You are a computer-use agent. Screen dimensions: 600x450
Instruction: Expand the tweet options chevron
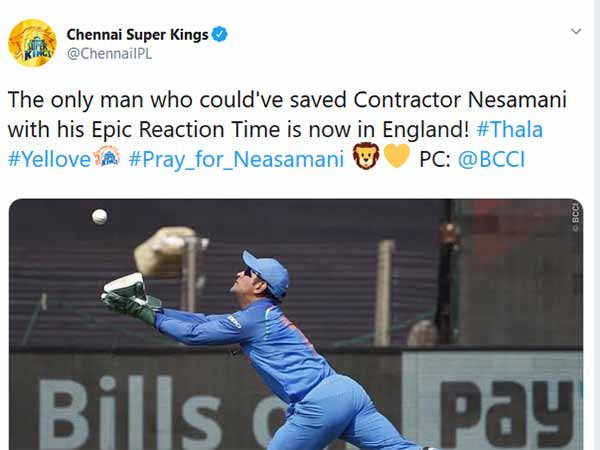[575, 32]
